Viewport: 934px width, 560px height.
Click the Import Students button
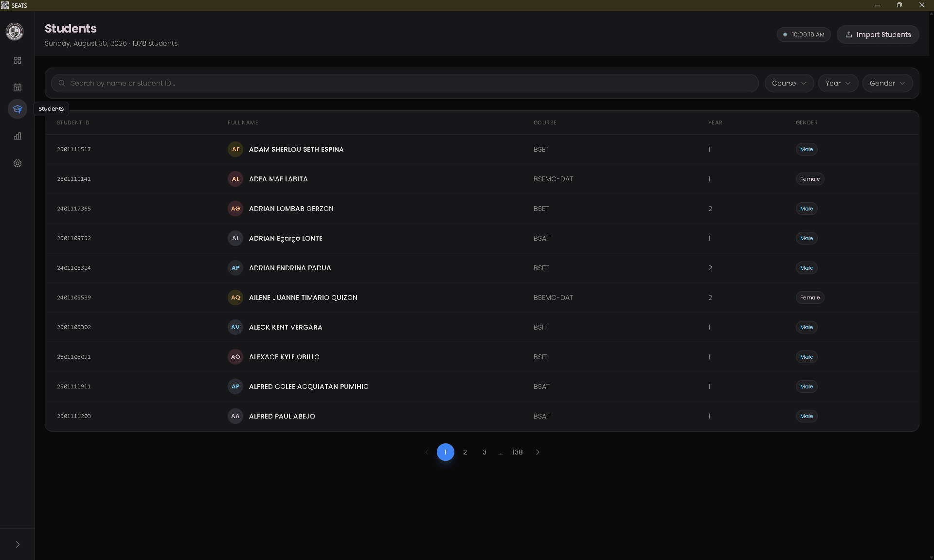[878, 35]
